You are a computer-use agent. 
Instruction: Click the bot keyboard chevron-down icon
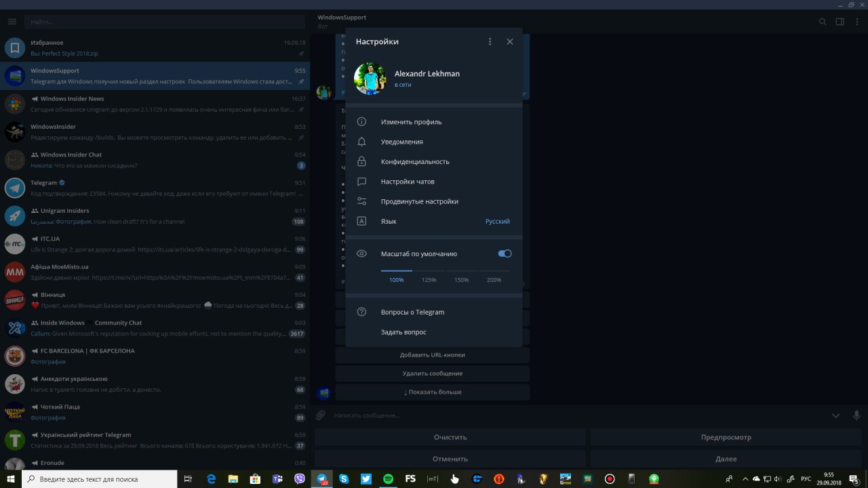pyautogui.click(x=835, y=415)
